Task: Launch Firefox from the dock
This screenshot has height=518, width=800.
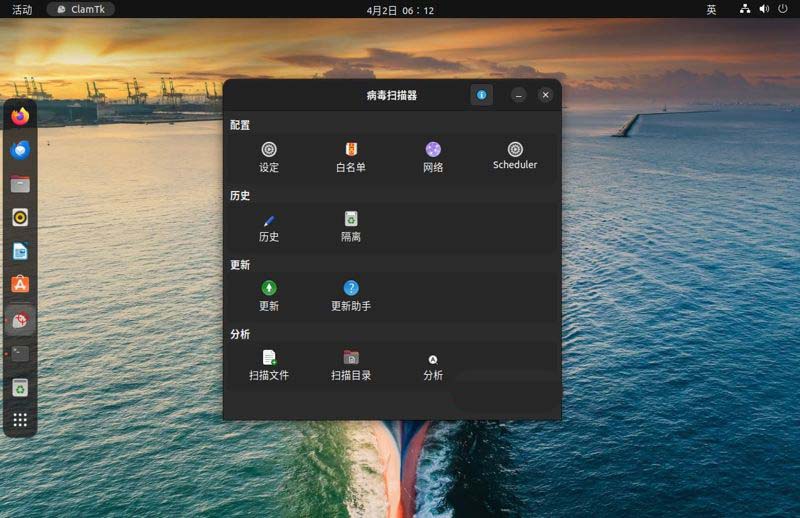Action: (20, 117)
